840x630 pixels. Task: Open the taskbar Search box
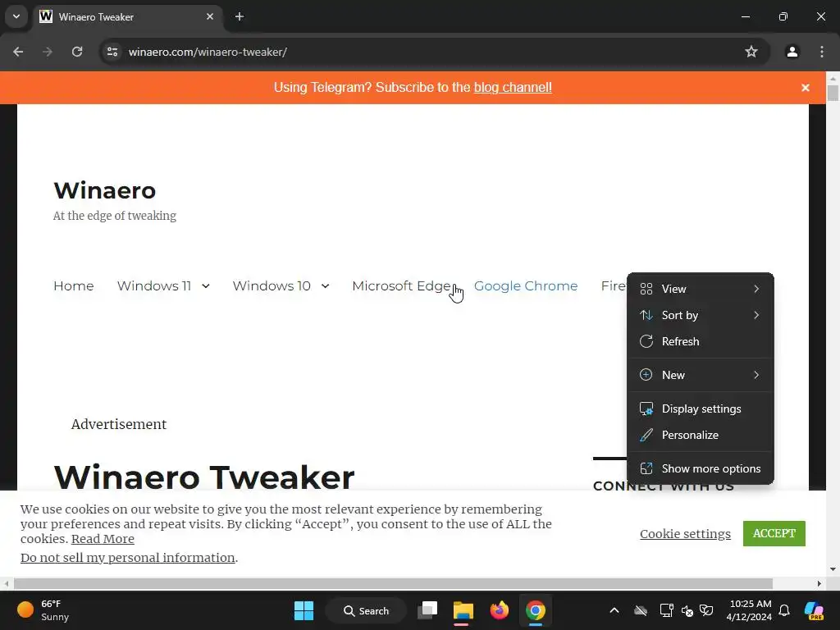point(367,610)
